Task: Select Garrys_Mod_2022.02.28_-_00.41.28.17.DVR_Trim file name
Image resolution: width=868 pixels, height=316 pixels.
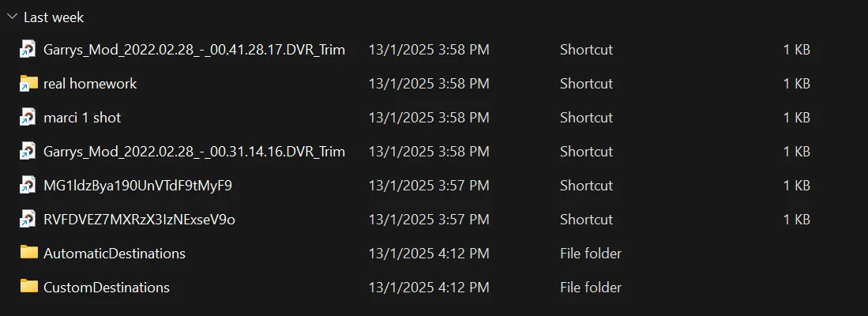Action: tap(194, 50)
